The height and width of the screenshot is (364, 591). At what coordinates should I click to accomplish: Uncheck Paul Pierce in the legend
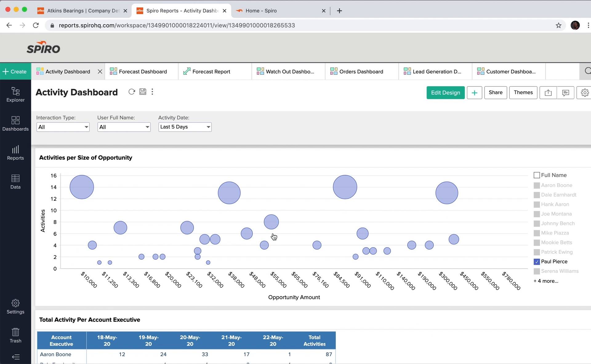coord(537,262)
